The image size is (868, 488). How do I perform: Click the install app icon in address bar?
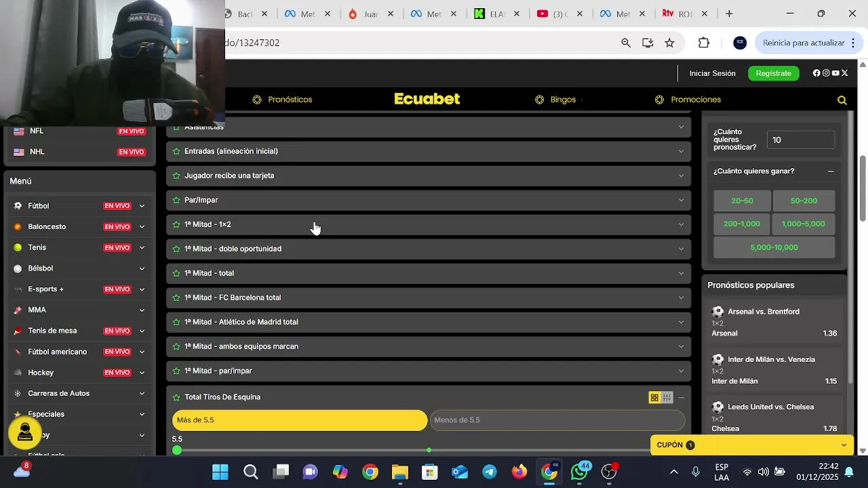tap(648, 43)
